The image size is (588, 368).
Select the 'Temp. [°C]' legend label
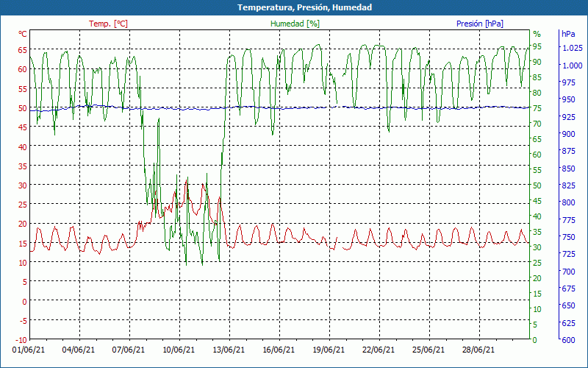(108, 24)
